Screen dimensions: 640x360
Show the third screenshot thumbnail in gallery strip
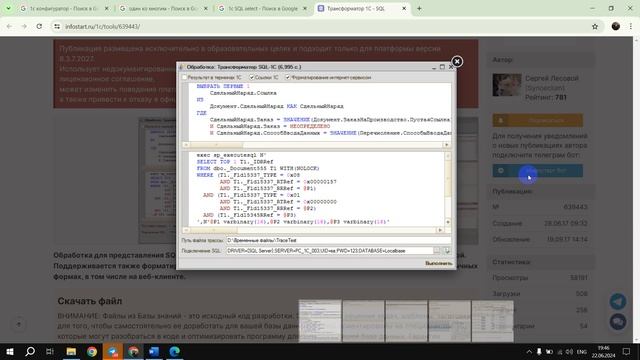407,321
